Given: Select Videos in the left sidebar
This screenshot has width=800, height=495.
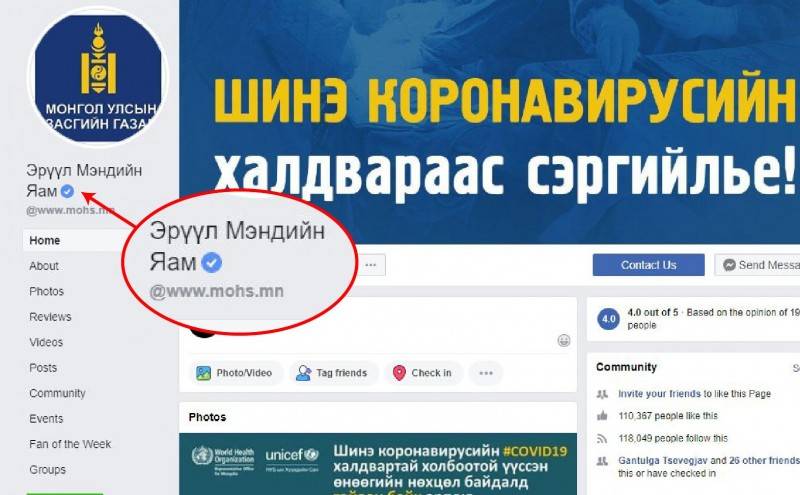Looking at the screenshot, I should [46, 342].
